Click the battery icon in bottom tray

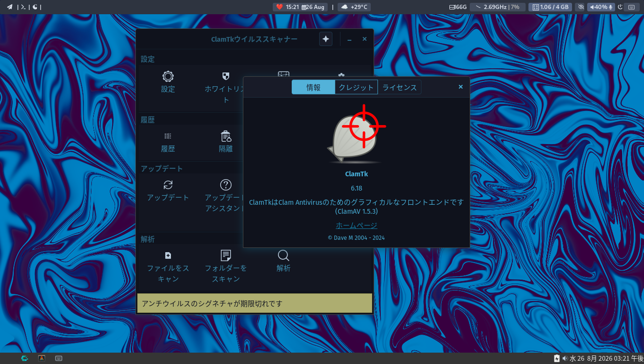pos(557,358)
